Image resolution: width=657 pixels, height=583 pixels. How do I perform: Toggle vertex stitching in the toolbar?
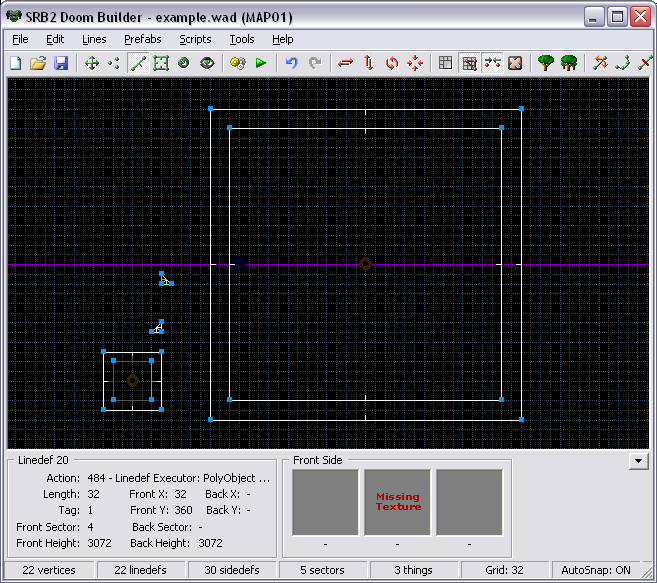[492, 63]
